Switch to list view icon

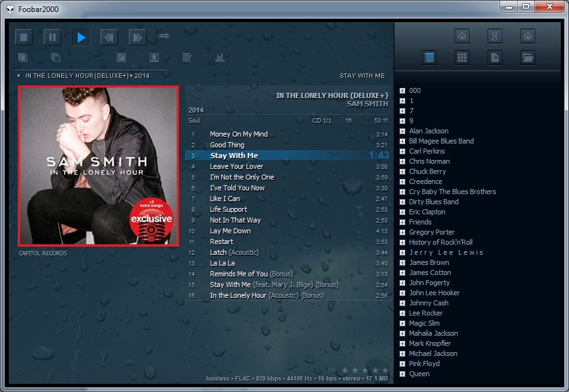(x=429, y=58)
